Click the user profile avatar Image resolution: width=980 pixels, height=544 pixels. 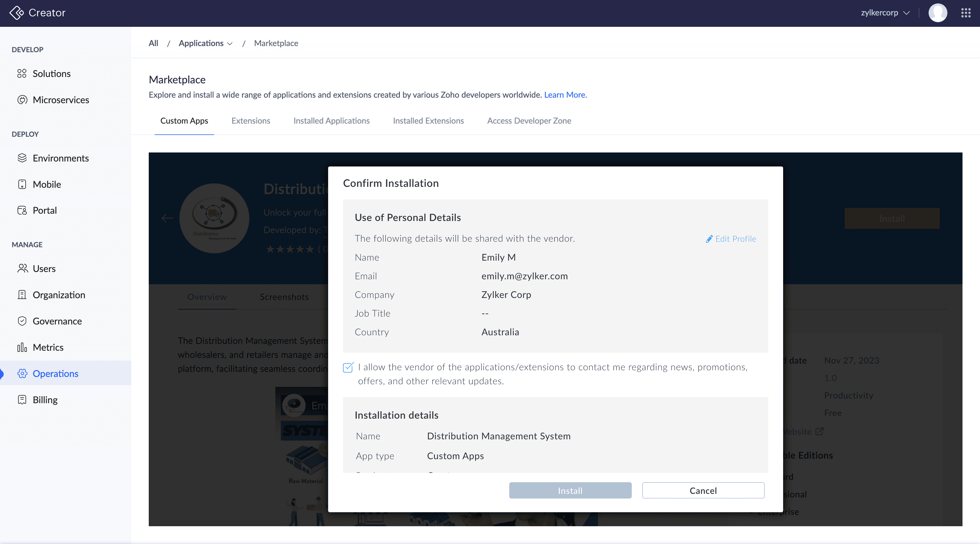click(x=937, y=13)
